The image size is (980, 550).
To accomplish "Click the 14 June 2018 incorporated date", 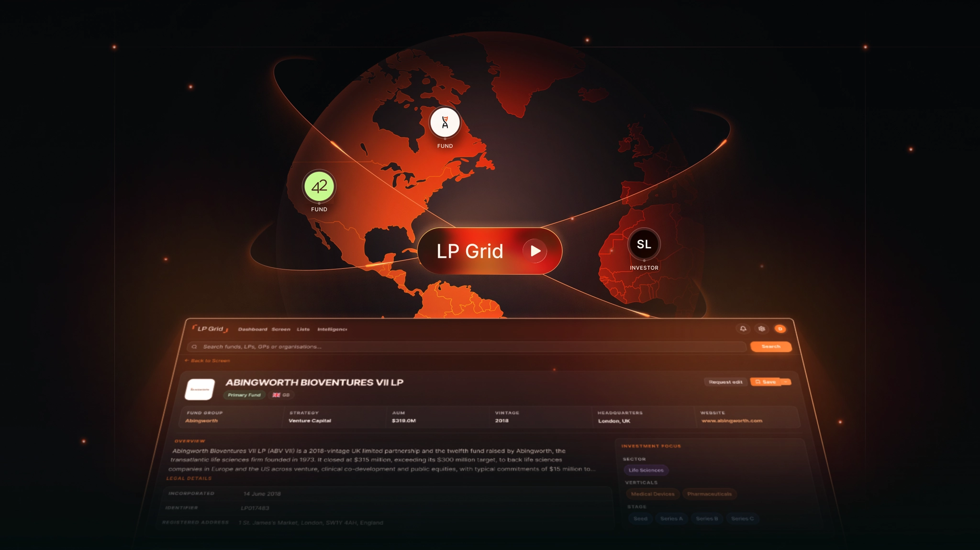I will [262, 494].
